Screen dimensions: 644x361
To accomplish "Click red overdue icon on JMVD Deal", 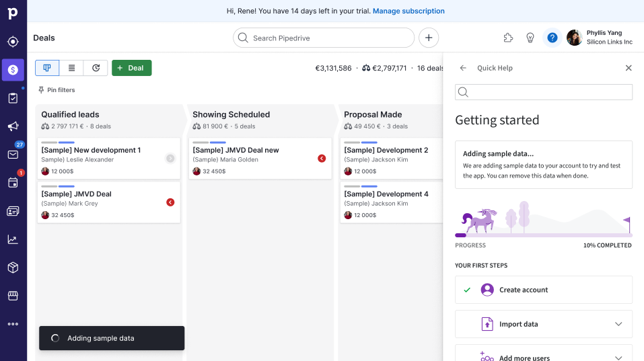I will click(170, 202).
